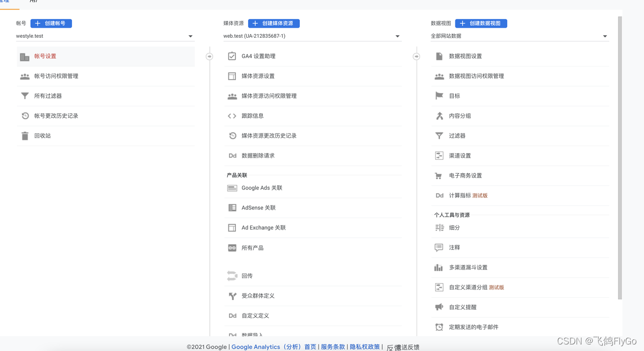
Task: Open 渠道设置 menu item
Action: pos(520,156)
